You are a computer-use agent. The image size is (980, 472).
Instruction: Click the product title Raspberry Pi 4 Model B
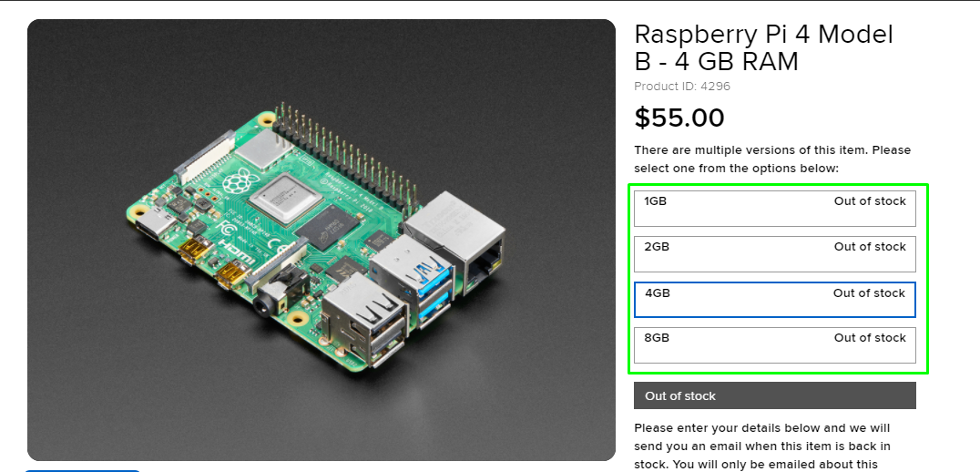tap(764, 48)
